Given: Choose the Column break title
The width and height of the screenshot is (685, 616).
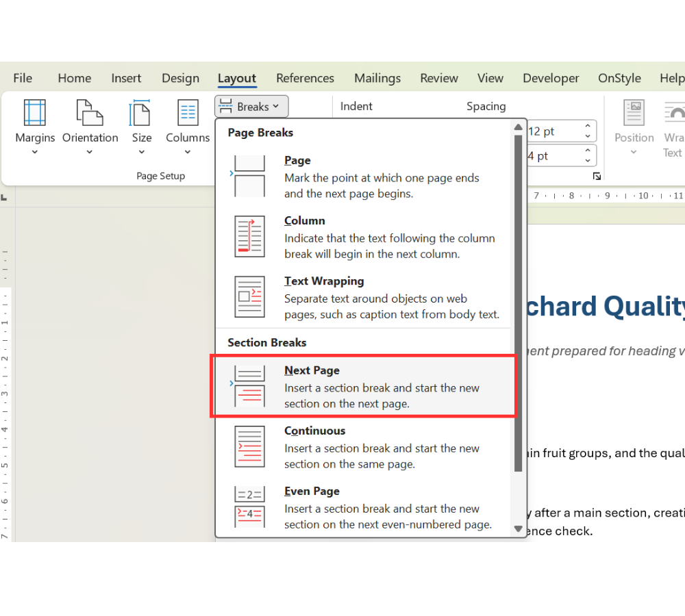Looking at the screenshot, I should pos(305,220).
